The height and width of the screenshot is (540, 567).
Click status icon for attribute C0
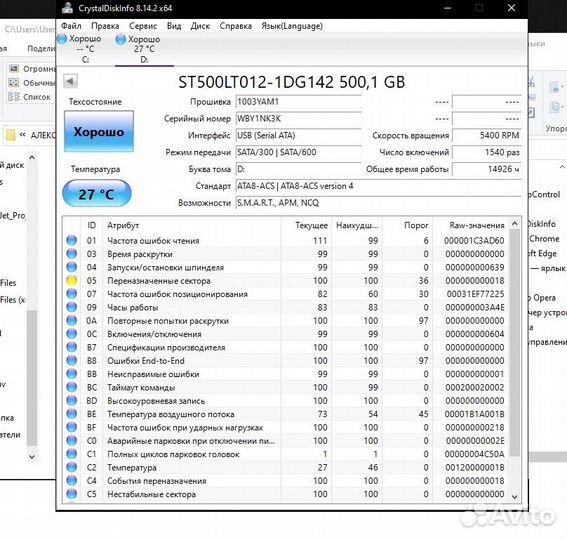click(72, 441)
